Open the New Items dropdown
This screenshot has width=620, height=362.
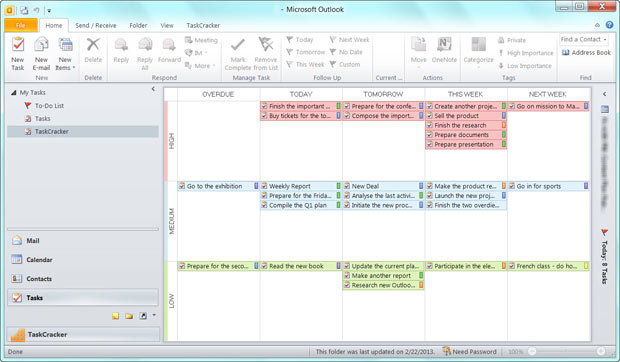coord(65,54)
